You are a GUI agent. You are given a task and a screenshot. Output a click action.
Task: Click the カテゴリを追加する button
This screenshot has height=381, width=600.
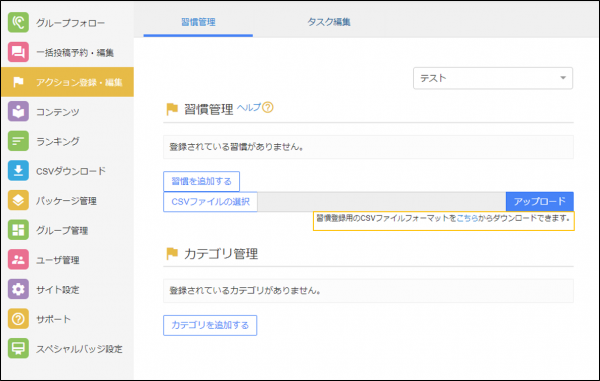(210, 325)
